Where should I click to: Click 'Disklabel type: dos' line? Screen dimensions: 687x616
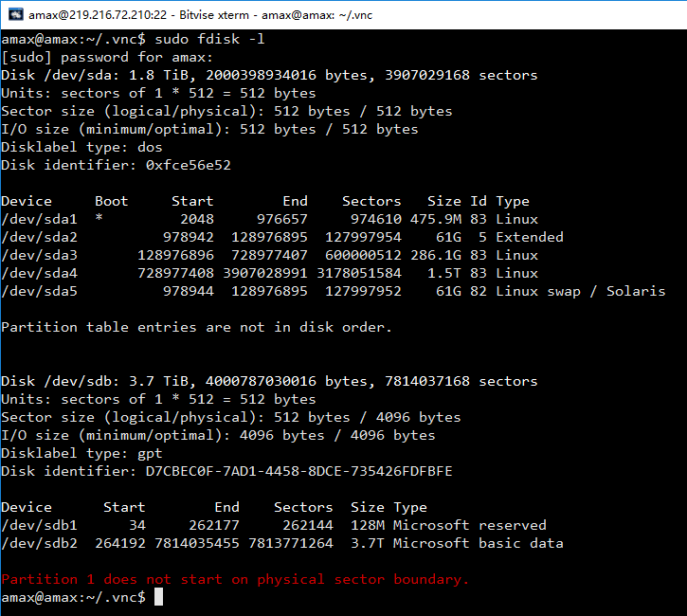coord(81,147)
